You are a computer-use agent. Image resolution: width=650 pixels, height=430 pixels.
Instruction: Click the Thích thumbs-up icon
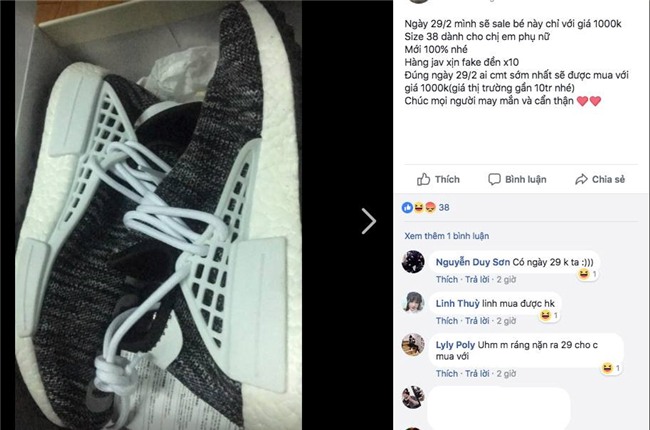[423, 179]
